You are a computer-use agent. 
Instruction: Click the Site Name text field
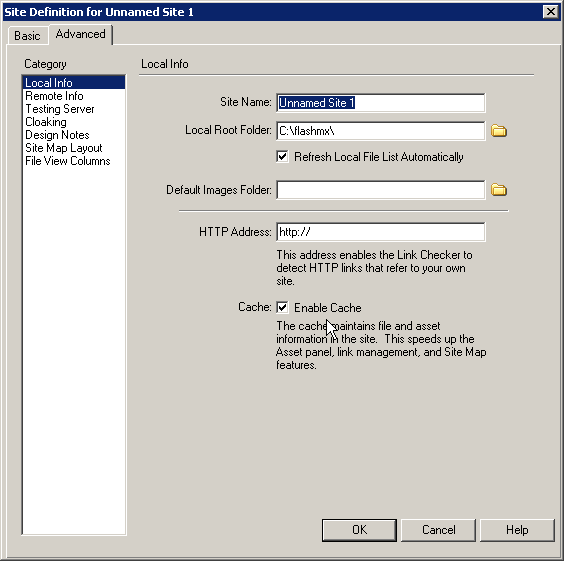[x=381, y=103]
